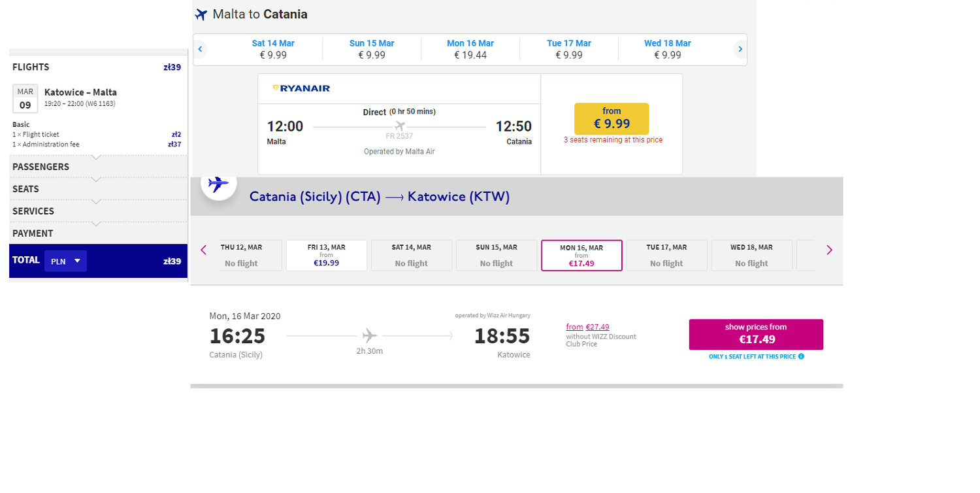Screen dimensions: 980x493
Task: Click show prices from €17.49 button
Action: tap(756, 334)
